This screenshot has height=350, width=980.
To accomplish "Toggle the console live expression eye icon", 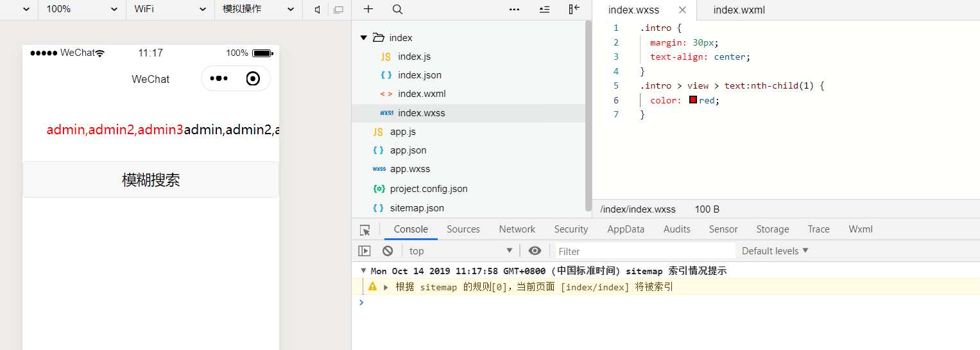I will [535, 251].
